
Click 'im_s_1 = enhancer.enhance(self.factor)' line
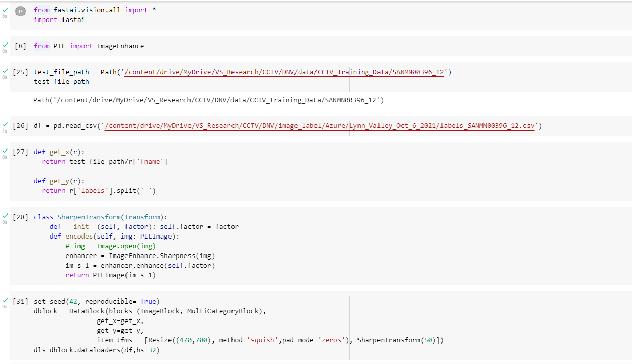140,266
